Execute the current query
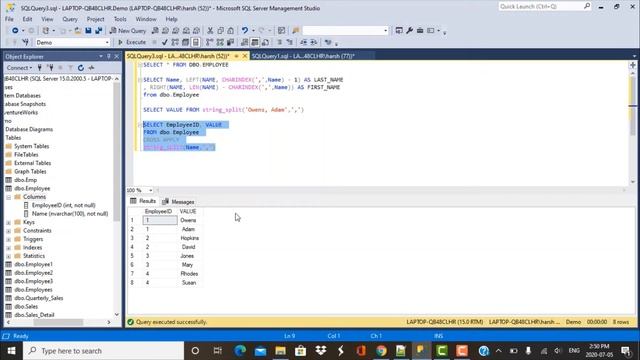The height and width of the screenshot is (360, 640). (132, 42)
